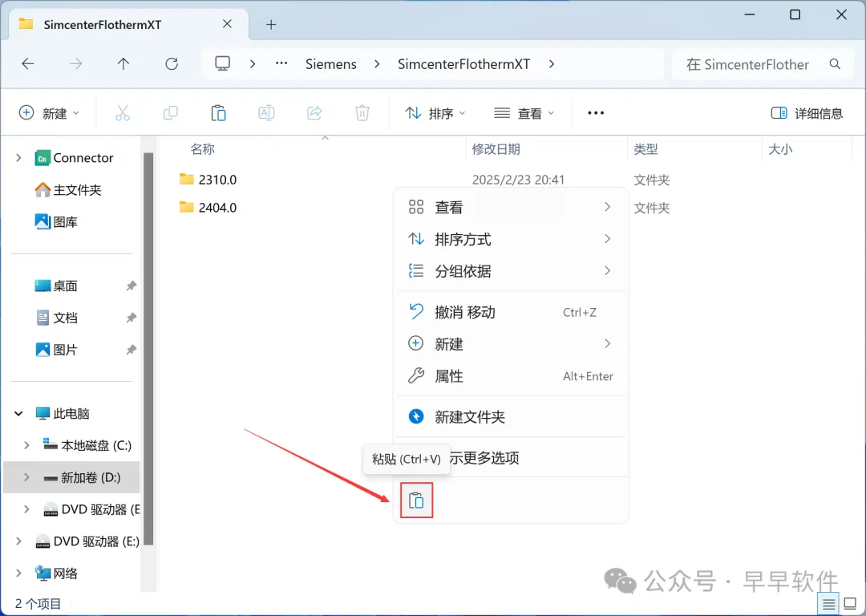Close the SimcenterFlothermXT tab
This screenshot has height=616, width=866.
point(227,24)
